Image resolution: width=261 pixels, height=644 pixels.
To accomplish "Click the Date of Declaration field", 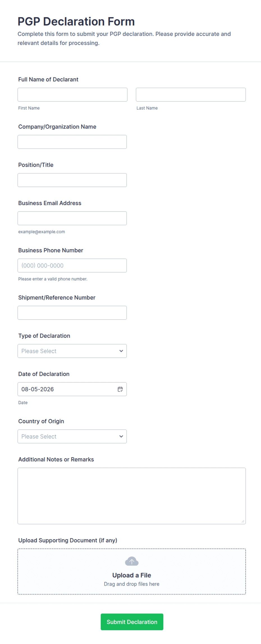I will point(72,389).
